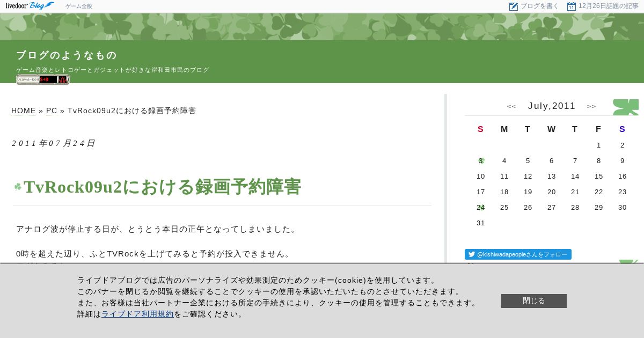The image size is (644, 338).
Task: Open the ゲーム全般 category link
Action: click(x=79, y=6)
